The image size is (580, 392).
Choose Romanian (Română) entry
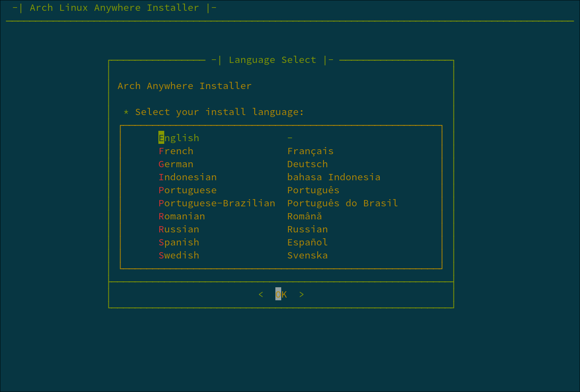pyautogui.click(x=181, y=216)
